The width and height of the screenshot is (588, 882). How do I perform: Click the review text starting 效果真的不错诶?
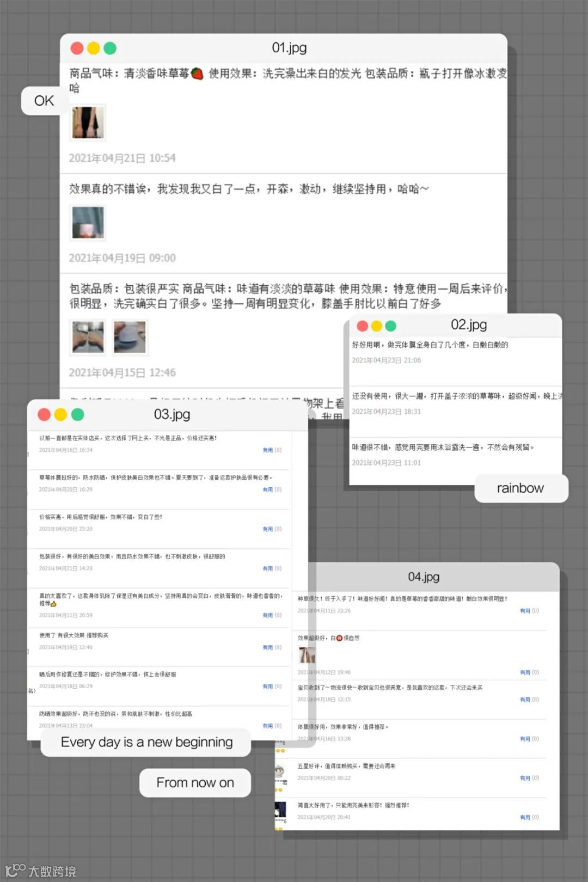point(249,189)
